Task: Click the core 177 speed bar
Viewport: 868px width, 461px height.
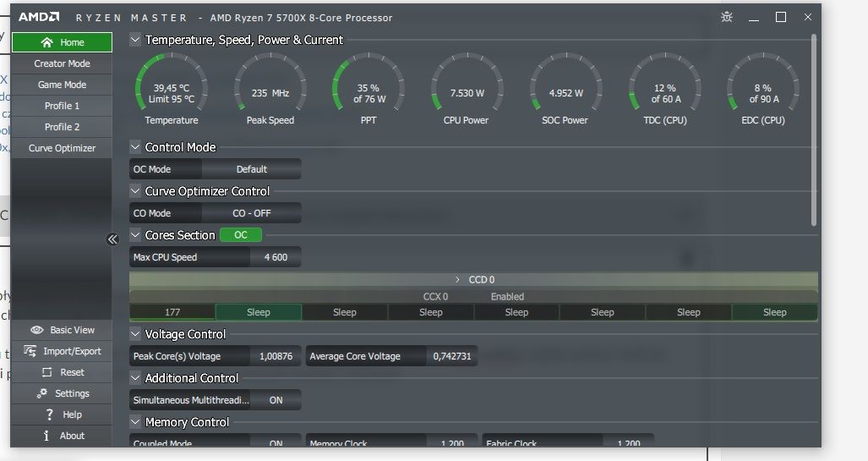Action: tap(172, 312)
